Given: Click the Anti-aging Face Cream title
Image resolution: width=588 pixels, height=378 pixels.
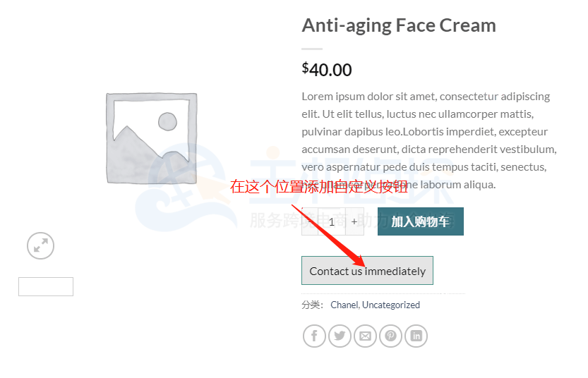Looking at the screenshot, I should pyautogui.click(x=399, y=25).
